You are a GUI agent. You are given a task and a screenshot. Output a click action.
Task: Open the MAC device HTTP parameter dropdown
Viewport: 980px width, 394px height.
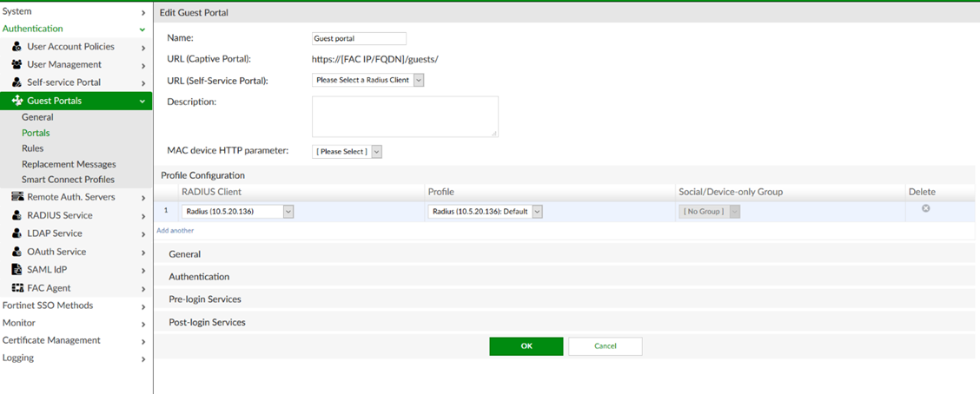point(347,152)
